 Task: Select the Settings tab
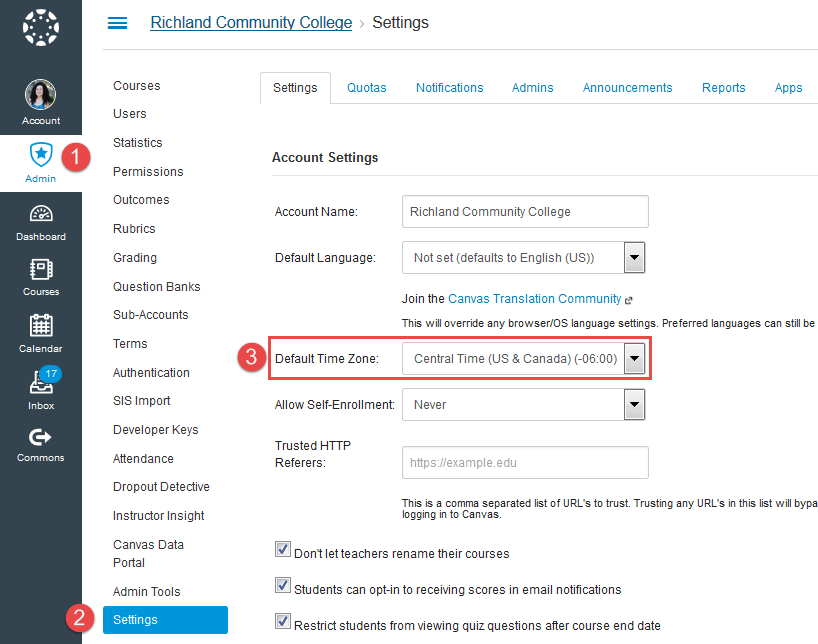coord(295,88)
